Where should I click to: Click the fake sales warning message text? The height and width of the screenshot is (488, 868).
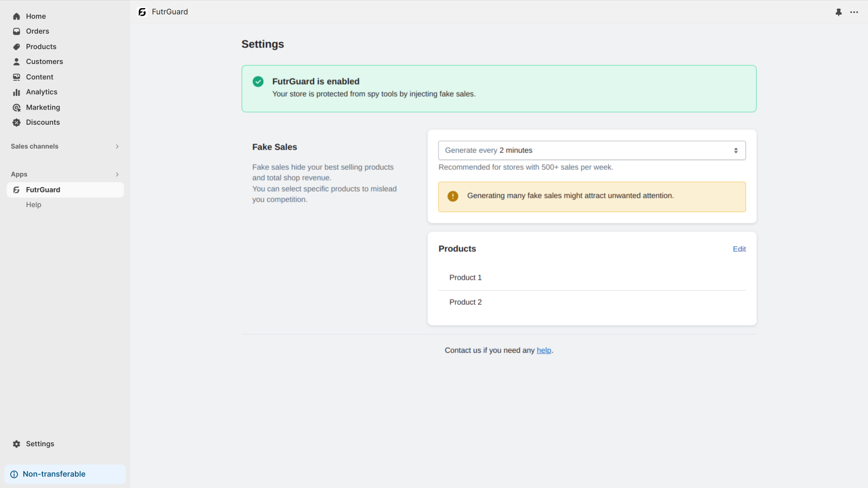click(x=571, y=196)
